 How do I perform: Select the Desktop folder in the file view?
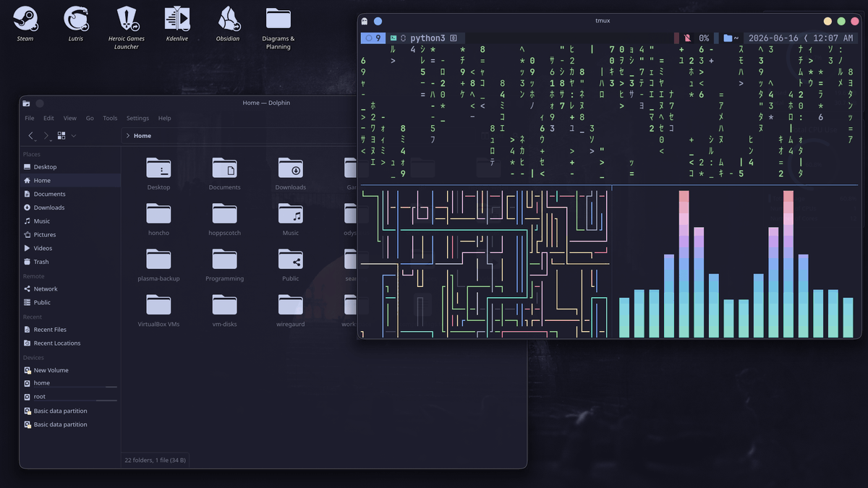click(158, 174)
